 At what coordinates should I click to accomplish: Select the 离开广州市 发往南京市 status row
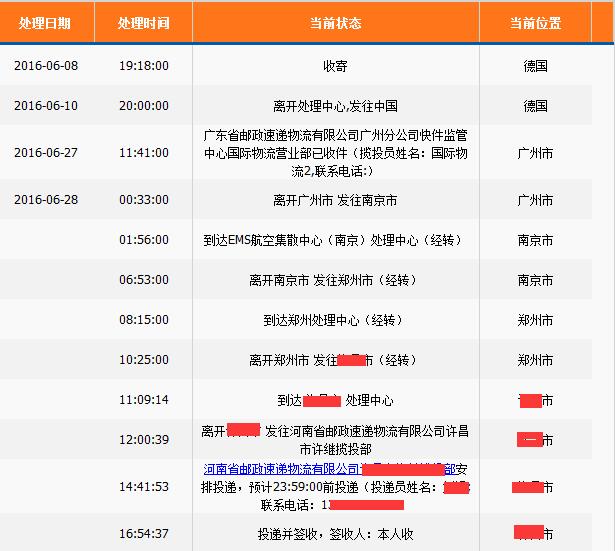(335, 200)
